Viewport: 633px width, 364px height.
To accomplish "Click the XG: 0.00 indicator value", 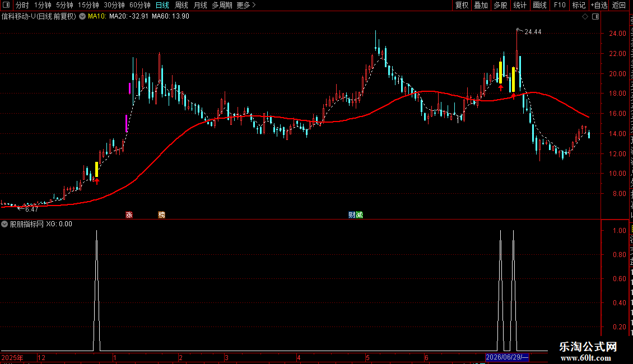I will (x=59, y=224).
